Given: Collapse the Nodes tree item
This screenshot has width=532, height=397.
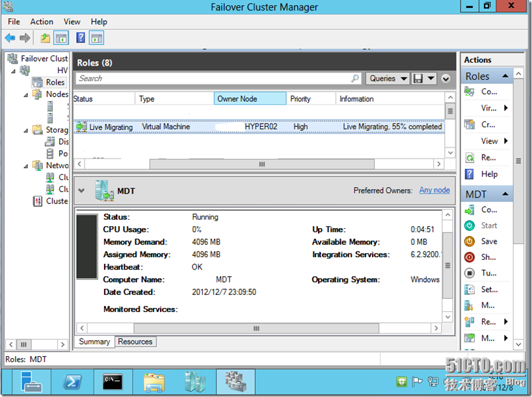Looking at the screenshot, I should pos(26,95).
